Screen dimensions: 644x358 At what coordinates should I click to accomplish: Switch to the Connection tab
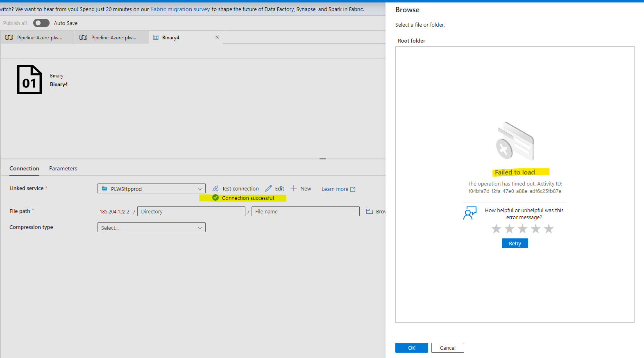tap(24, 168)
